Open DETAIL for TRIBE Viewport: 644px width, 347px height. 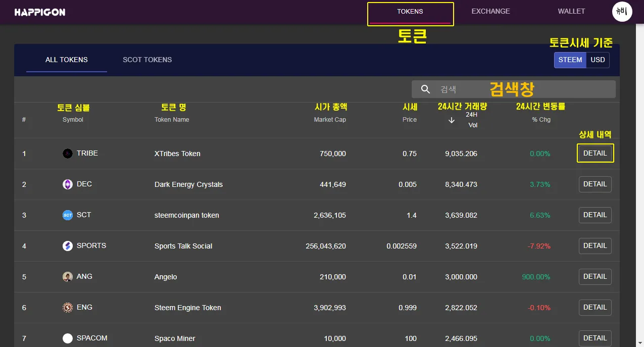(x=595, y=154)
